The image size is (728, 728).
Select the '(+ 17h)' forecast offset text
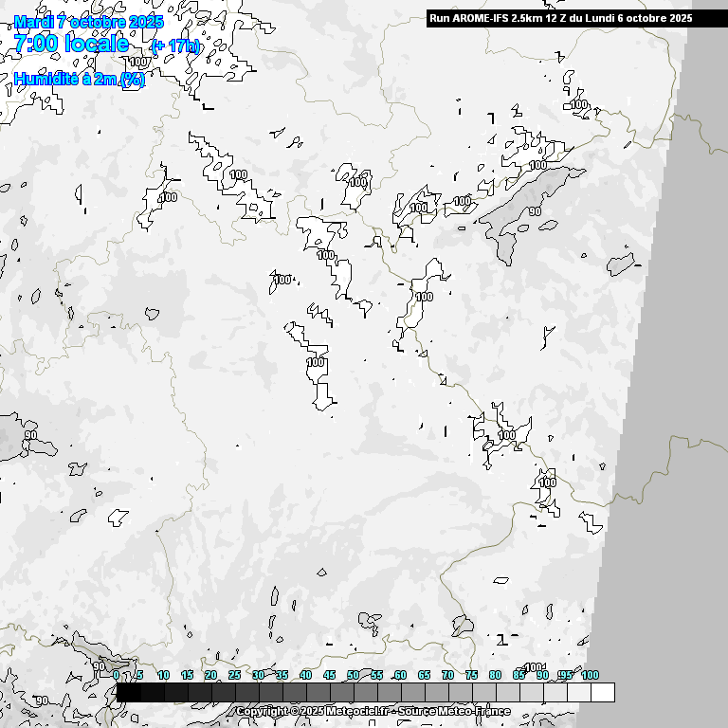click(x=175, y=46)
